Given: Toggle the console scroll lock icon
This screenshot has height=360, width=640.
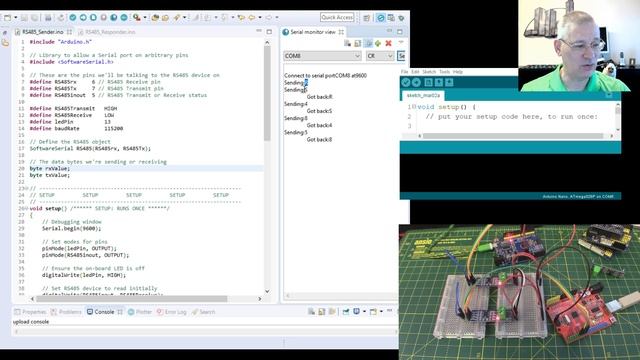Looking at the screenshot, I should coord(322,312).
